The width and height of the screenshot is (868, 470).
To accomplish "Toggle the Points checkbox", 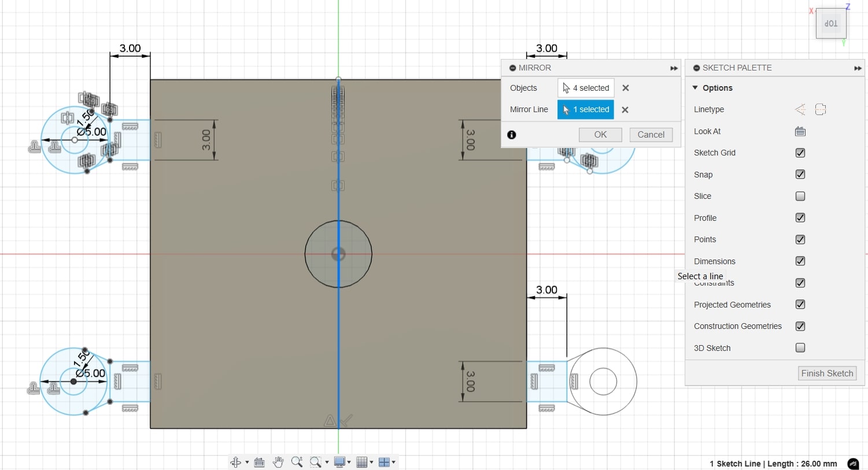I will 800,239.
